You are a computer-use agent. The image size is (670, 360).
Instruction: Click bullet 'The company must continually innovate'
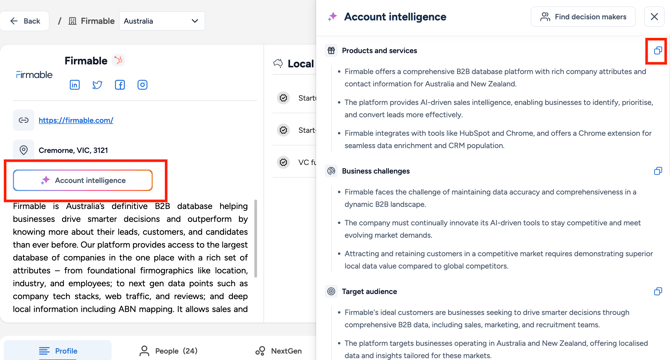pos(493,229)
